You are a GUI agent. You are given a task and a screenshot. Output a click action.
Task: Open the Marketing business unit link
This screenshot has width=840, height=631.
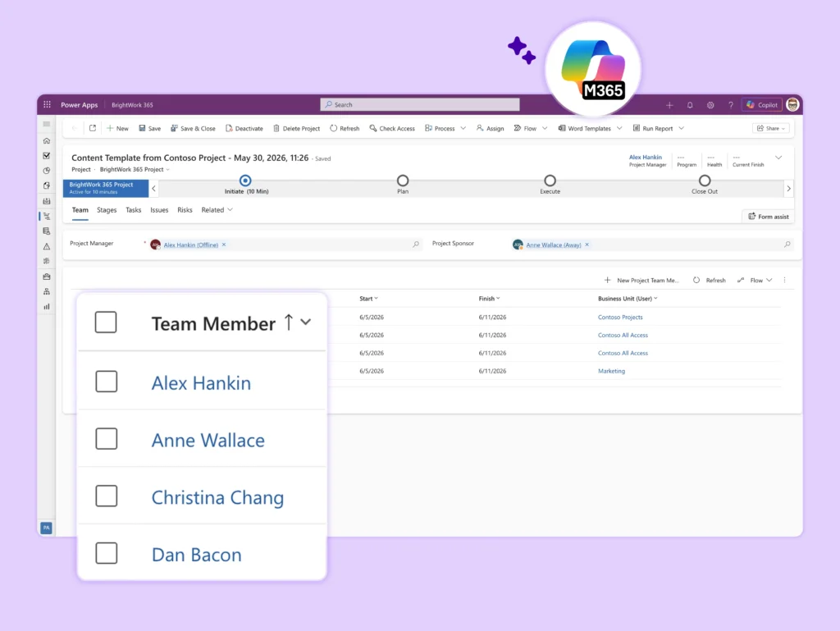(611, 371)
